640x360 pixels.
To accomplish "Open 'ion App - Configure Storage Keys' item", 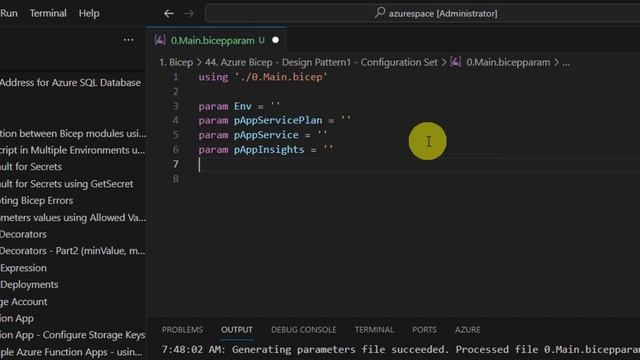I will point(73,335).
